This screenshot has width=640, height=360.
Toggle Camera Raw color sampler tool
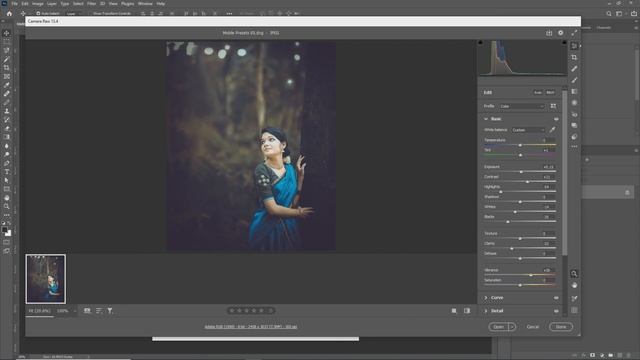click(574, 299)
